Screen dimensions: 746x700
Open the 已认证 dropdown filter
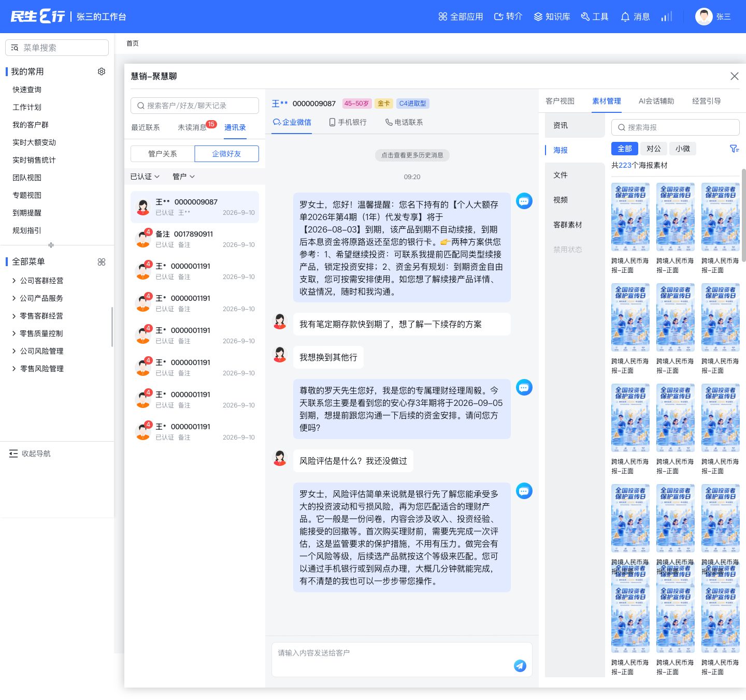click(145, 177)
